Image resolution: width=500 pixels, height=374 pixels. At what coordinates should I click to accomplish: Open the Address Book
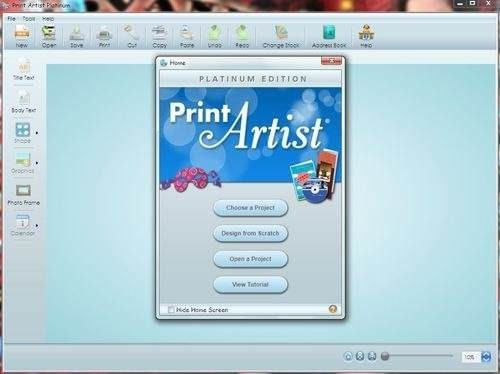tap(329, 36)
